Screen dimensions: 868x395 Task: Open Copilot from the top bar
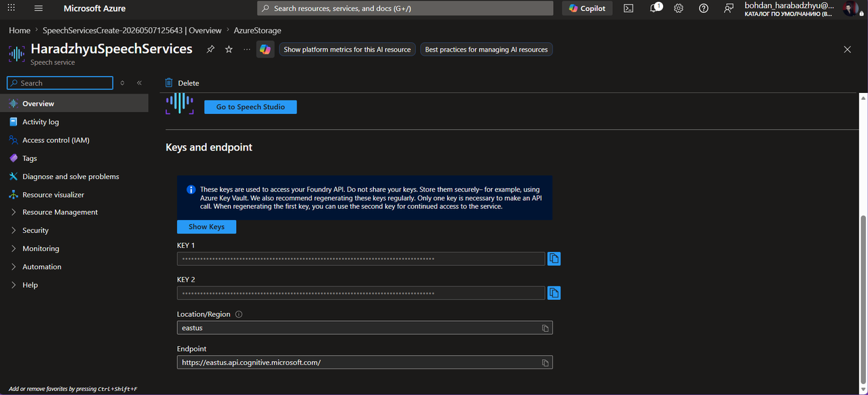(x=587, y=8)
